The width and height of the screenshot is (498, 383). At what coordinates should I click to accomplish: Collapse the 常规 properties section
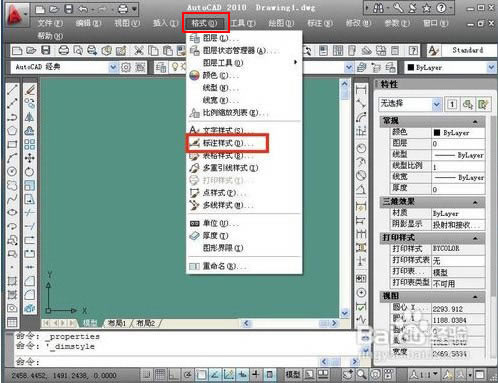tap(475, 121)
